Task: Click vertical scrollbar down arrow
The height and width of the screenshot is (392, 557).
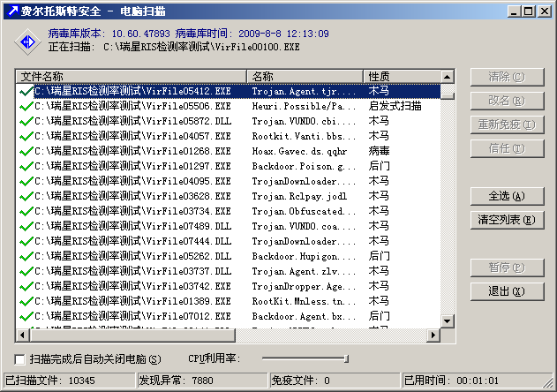Action: coord(448,321)
